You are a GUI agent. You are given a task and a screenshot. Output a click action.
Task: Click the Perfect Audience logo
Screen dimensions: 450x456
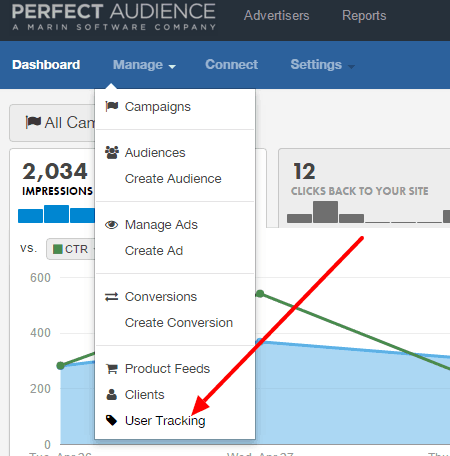[114, 17]
